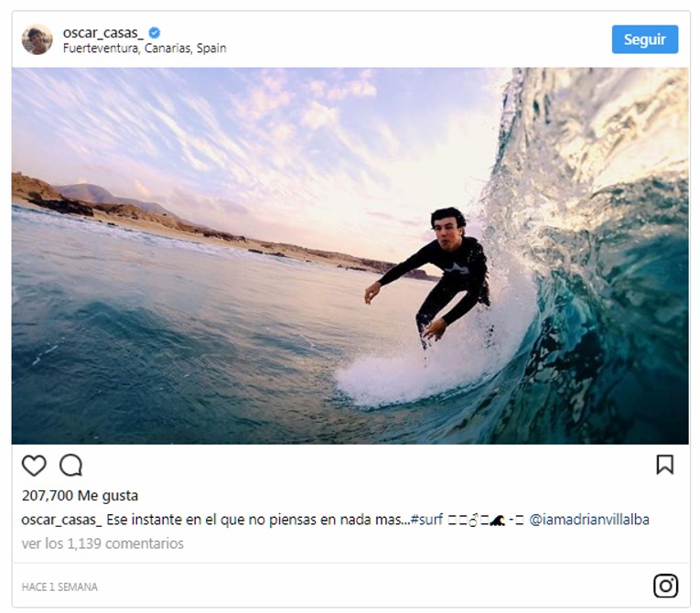The height and width of the screenshot is (613, 700).
Task: Open oscar_casas_ username in the post header
Action: [x=102, y=33]
